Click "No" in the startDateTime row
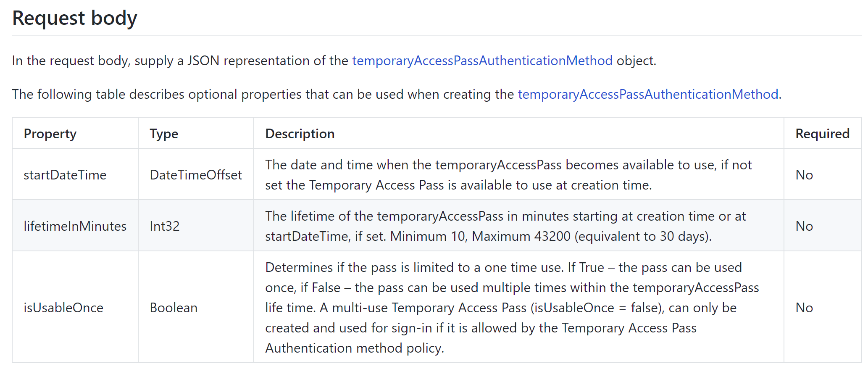Viewport: 868px width, 369px height. point(804,175)
